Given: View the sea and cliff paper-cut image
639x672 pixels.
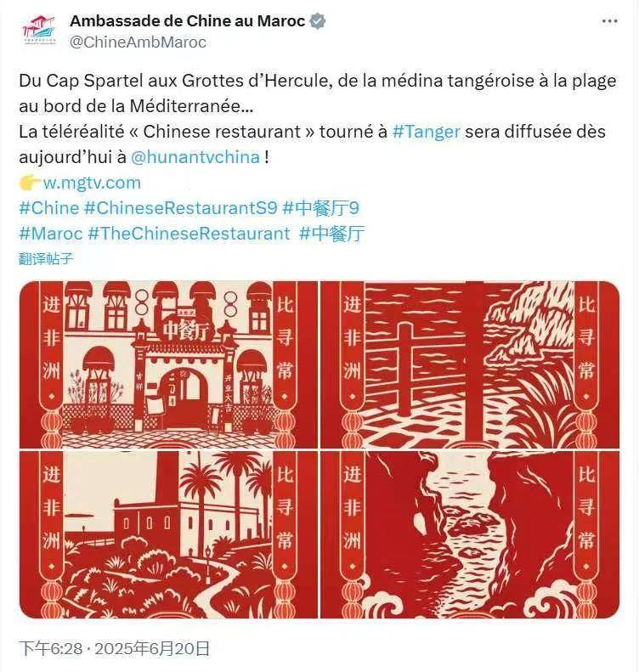Looking at the screenshot, I should pyautogui.click(x=470, y=364).
